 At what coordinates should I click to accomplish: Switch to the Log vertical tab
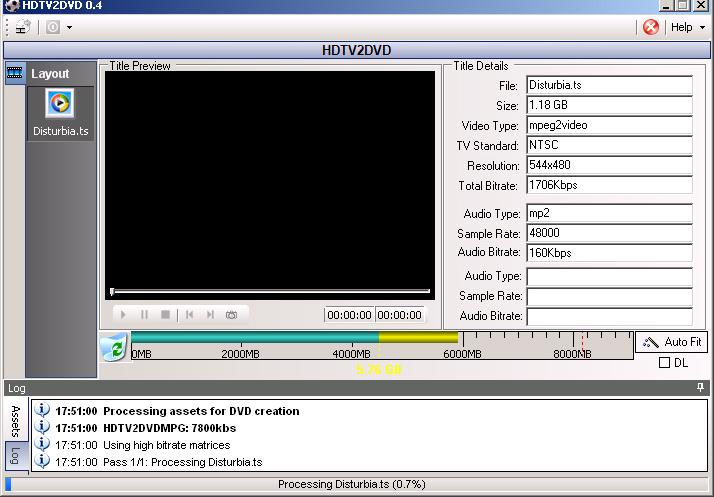coord(15,456)
